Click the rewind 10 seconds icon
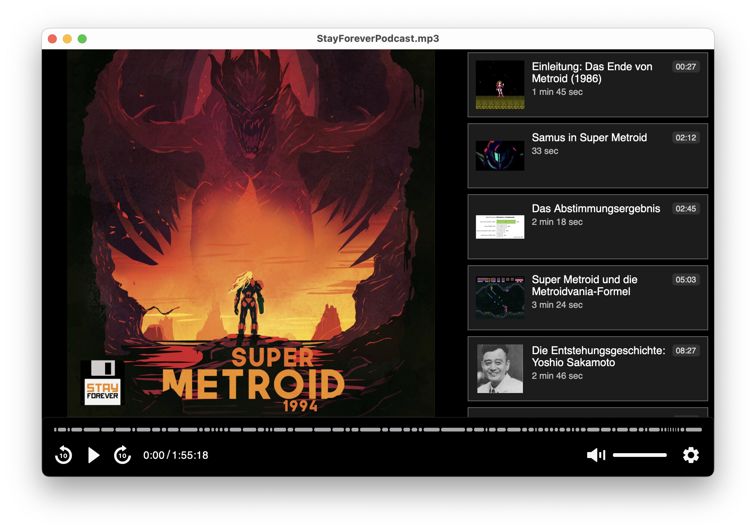Screen dimensions: 756x532 point(63,455)
